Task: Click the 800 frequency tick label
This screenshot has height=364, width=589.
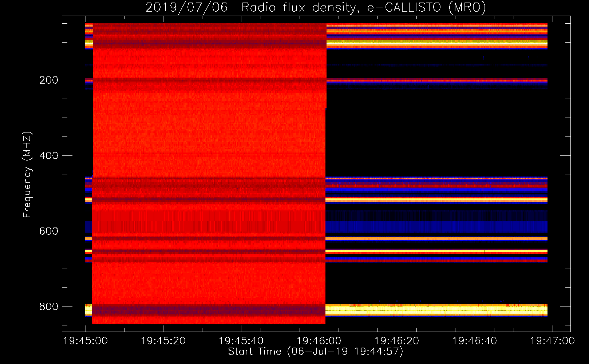Action: pyautogui.click(x=49, y=306)
